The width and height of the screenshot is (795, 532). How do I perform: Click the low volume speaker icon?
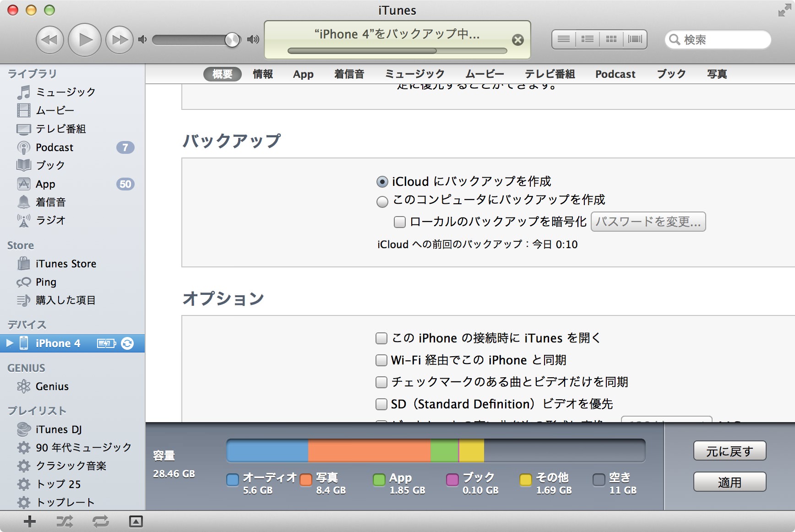click(x=142, y=39)
